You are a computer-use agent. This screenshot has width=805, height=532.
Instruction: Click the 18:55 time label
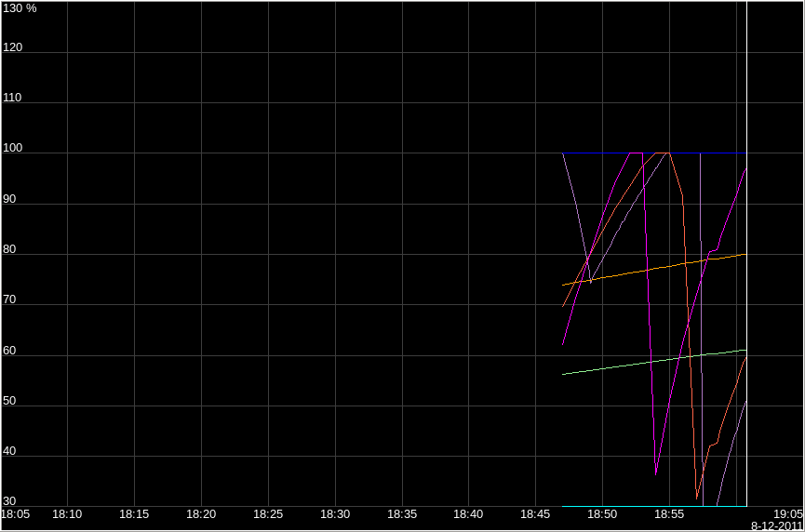[669, 513]
